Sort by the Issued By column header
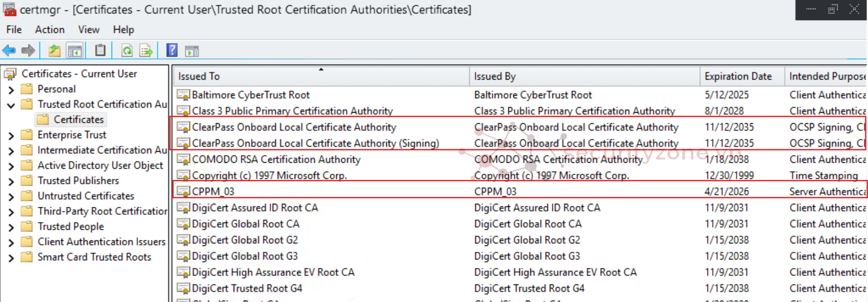 [584, 76]
